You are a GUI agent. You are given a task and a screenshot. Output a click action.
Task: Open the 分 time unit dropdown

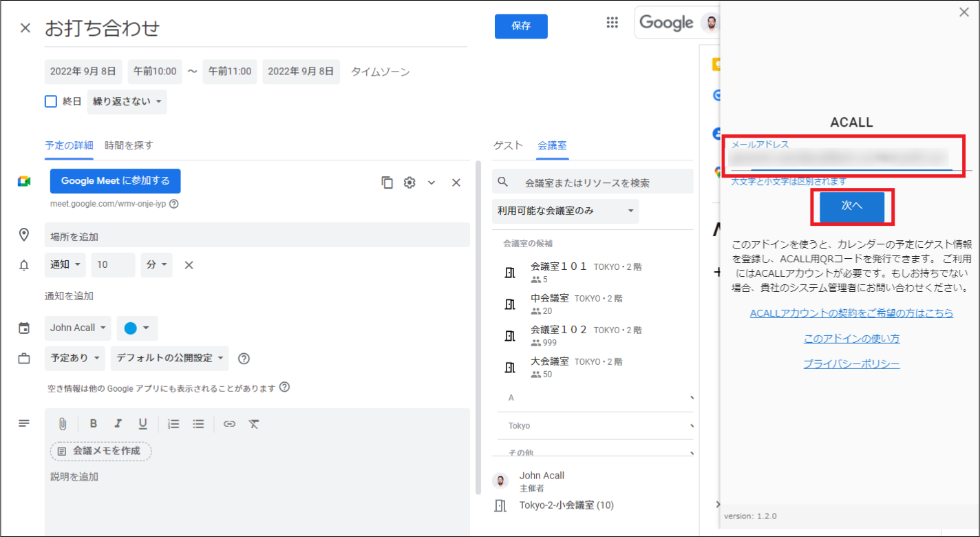pos(157,265)
